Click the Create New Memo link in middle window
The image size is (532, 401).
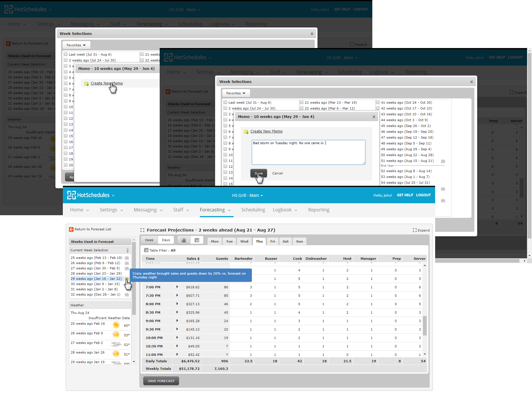[x=266, y=131]
